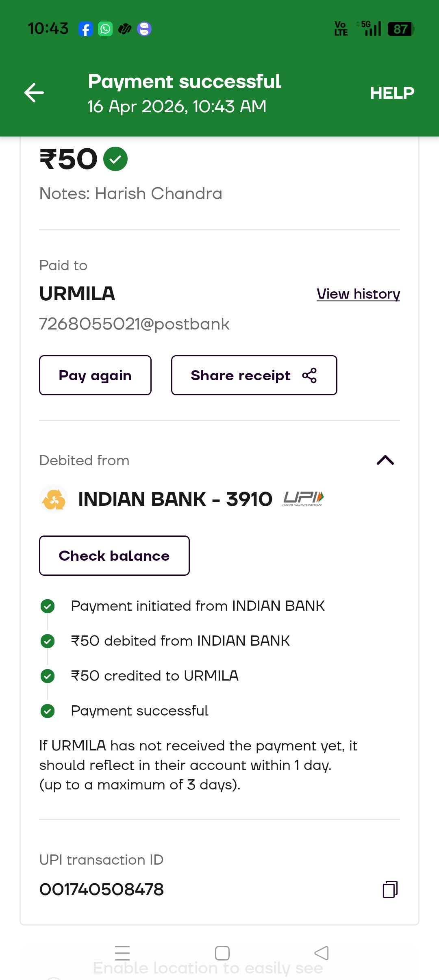Copy the UPI transaction ID

click(x=390, y=889)
